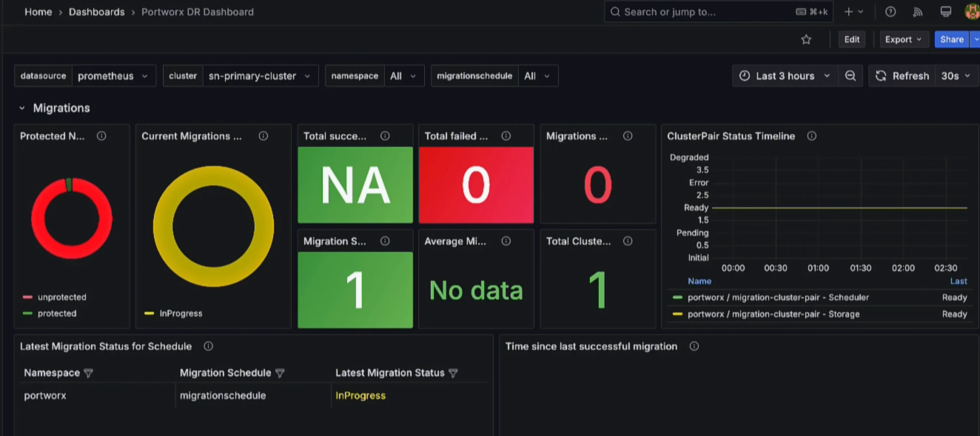Click info icon on Total failed panel
This screenshot has width=980, height=436.
point(506,136)
